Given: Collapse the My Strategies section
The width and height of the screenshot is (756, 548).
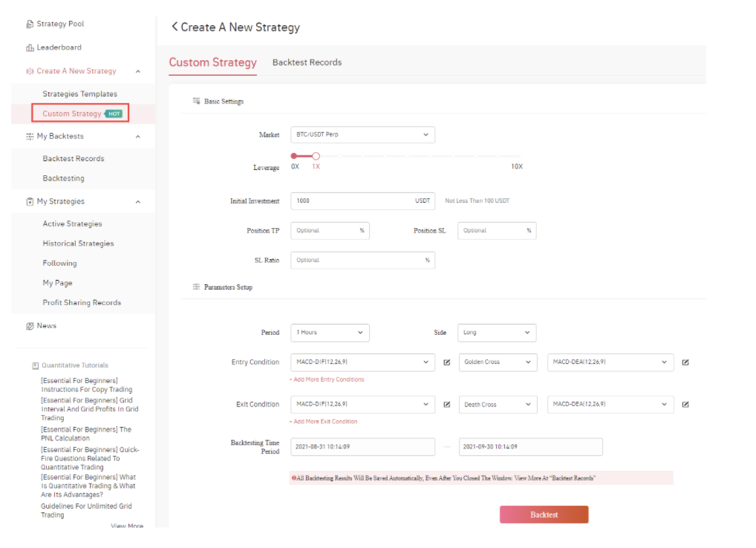Looking at the screenshot, I should [x=138, y=202].
